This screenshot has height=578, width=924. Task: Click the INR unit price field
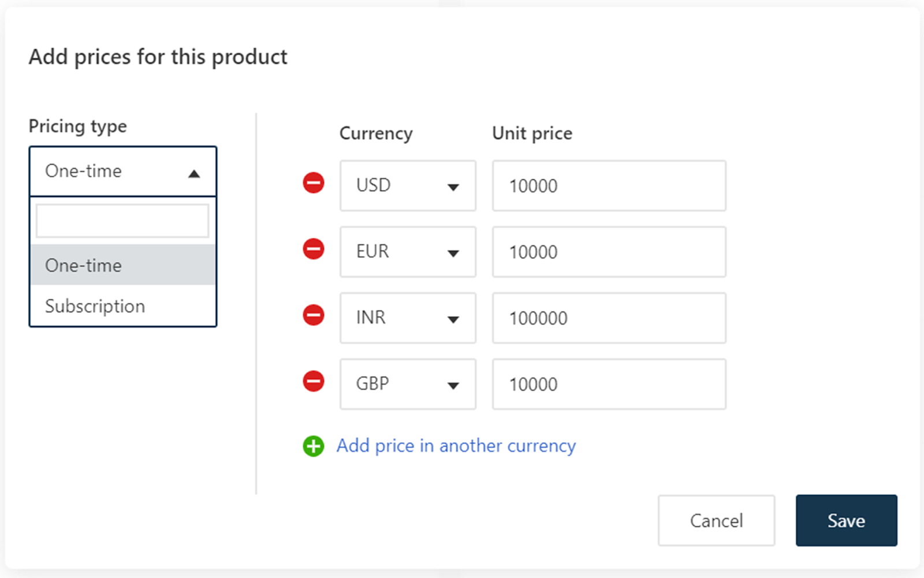[x=609, y=318]
